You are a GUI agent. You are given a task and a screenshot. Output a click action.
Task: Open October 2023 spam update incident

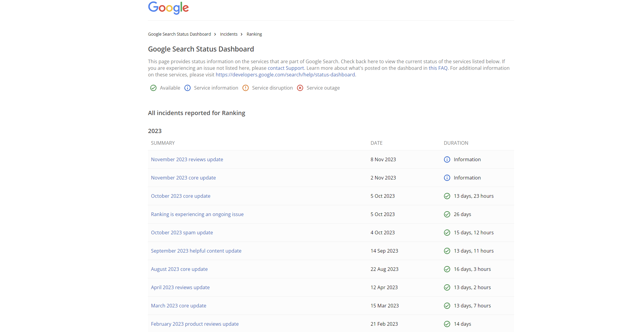pos(182,233)
